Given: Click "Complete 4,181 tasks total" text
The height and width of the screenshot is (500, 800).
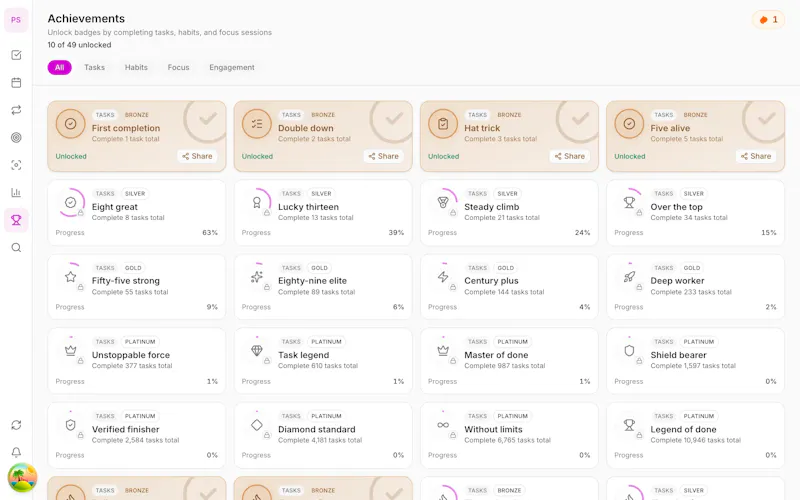Looking at the screenshot, I should (320, 440).
